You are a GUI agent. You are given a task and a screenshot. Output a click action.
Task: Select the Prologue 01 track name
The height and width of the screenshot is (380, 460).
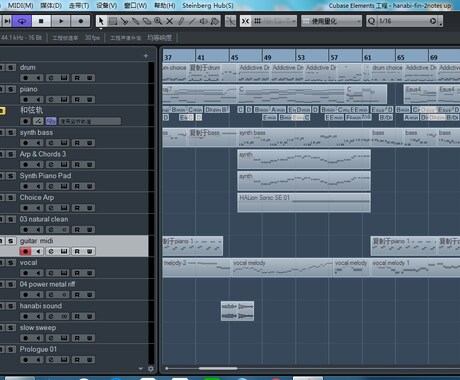point(38,349)
